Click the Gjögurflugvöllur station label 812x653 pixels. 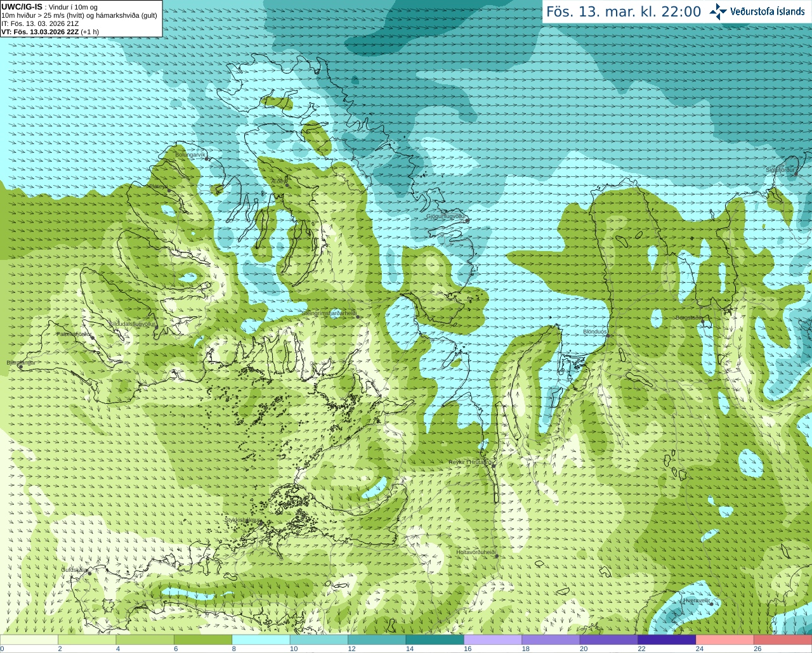[447, 217]
